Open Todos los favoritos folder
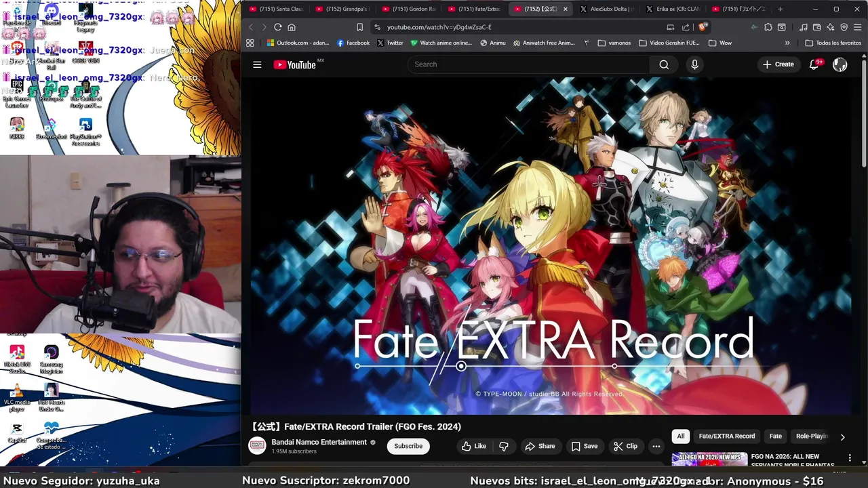 pos(833,43)
